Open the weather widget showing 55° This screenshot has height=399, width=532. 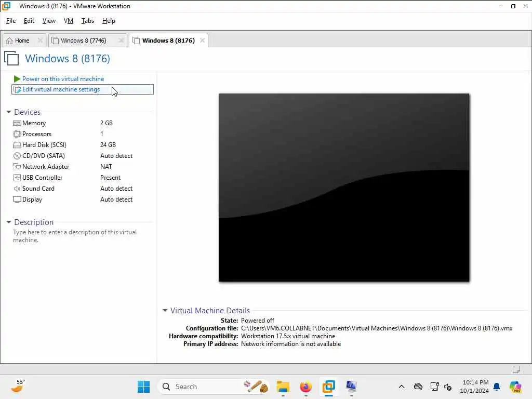coord(17,386)
